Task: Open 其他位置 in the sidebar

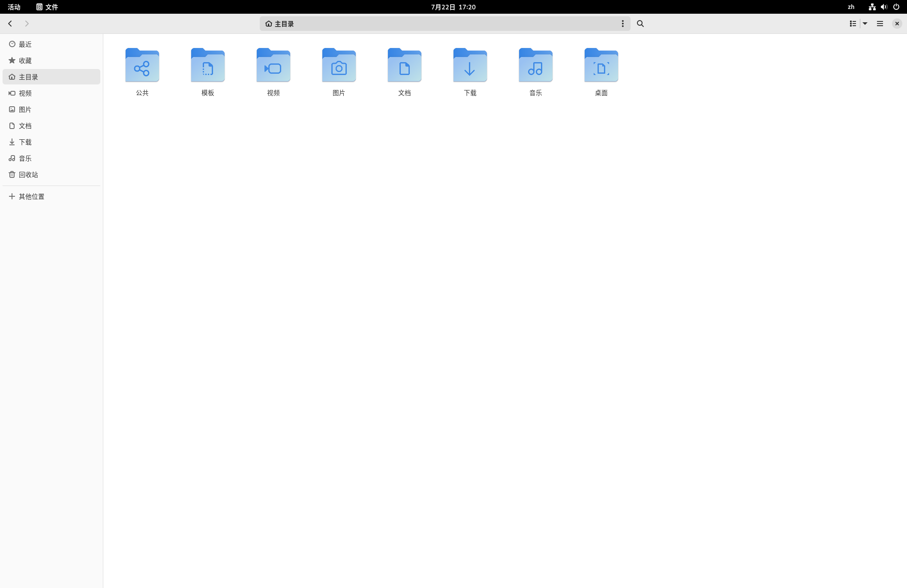Action: (x=51, y=196)
